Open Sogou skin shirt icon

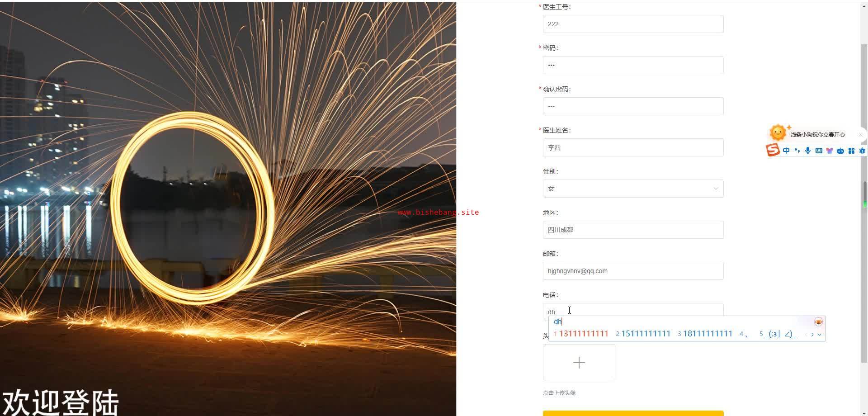[x=830, y=151]
